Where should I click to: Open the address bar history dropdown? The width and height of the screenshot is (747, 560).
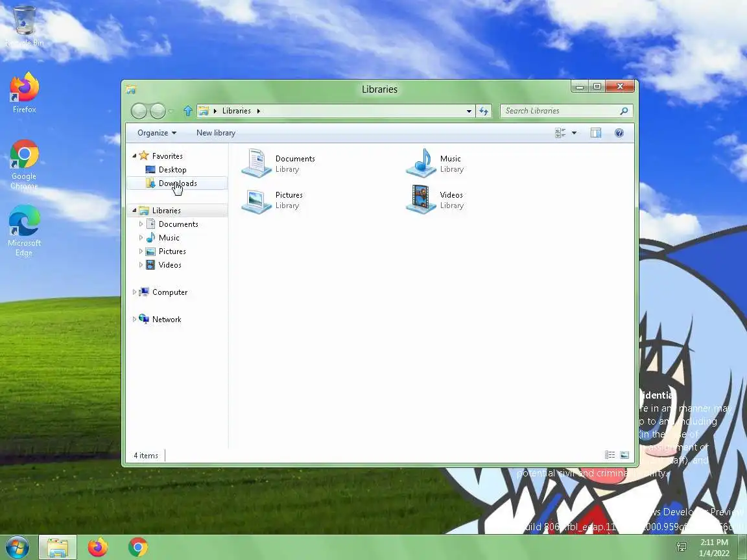tap(469, 111)
